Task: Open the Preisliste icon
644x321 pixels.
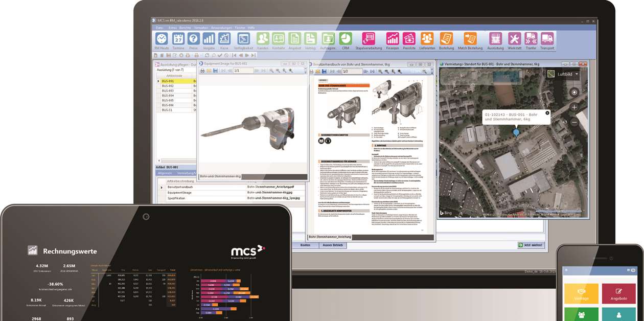Action: [x=409, y=39]
